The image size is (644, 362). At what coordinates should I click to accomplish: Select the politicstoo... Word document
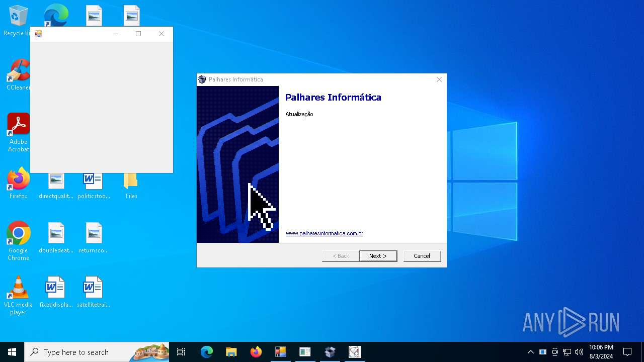[x=94, y=185]
